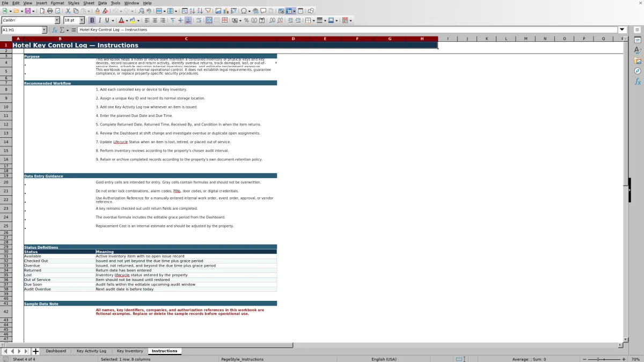The width and height of the screenshot is (644, 362).
Task: Open the sidebar Navigator compass icon
Action: click(638, 71)
